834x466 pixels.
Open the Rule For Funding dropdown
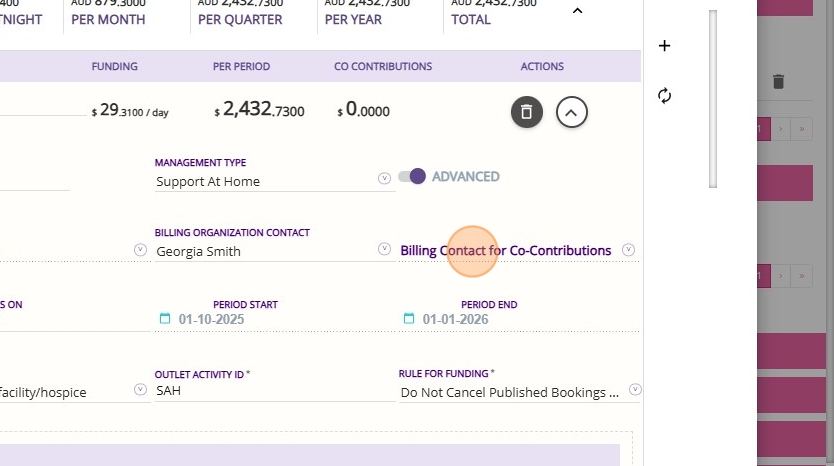point(634,390)
